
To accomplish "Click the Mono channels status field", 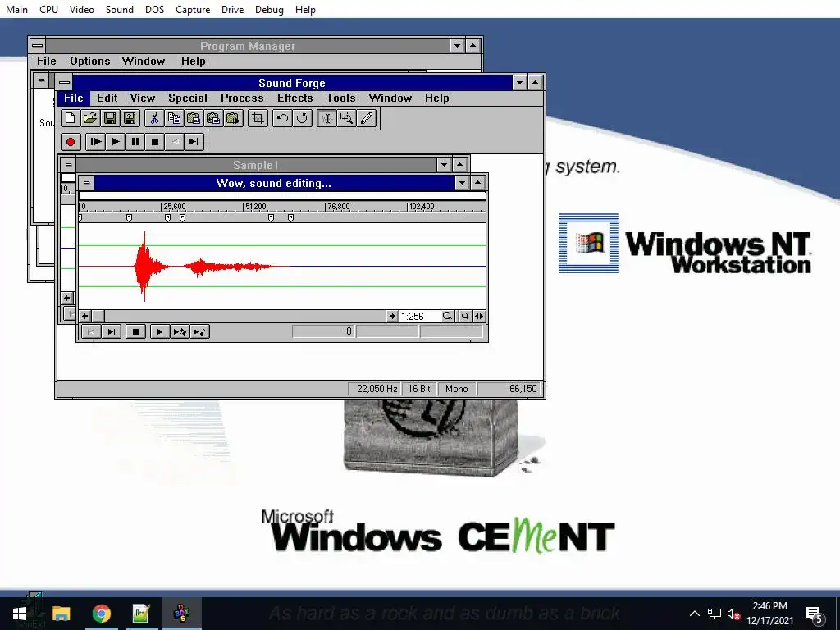I will pyautogui.click(x=456, y=388).
